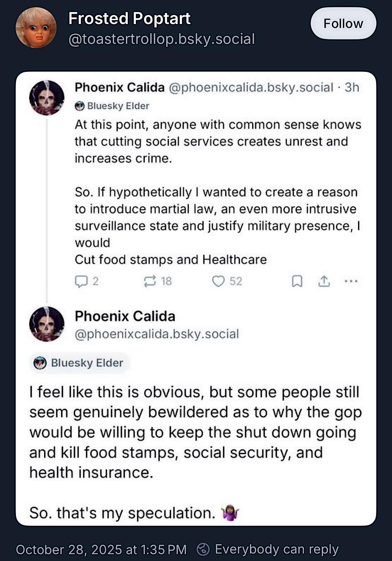Image resolution: width=392 pixels, height=561 pixels.
Task: Click the Frosted Poptart display name
Action: coord(129,19)
